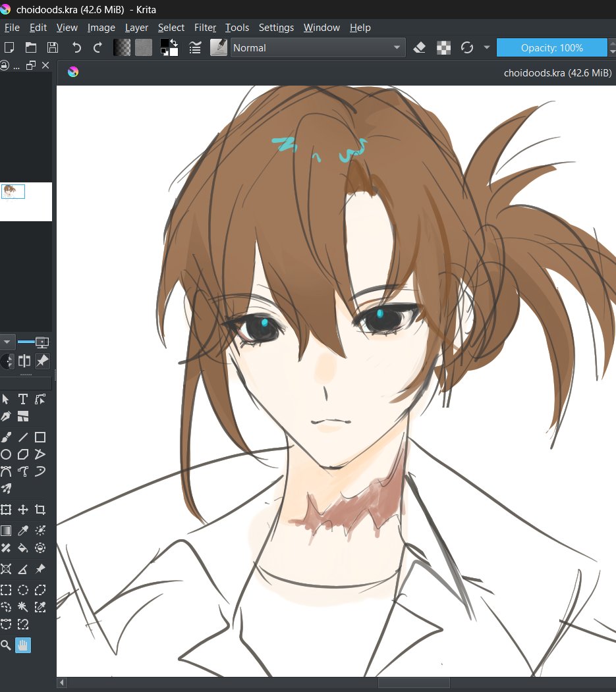Screen dimensions: 616x692
Task: Select the Calligraphy pen tool
Action: pos(6,416)
